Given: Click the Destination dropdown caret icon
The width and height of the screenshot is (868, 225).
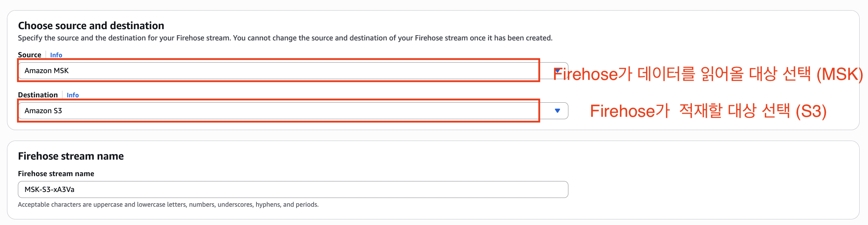Looking at the screenshot, I should (x=557, y=111).
